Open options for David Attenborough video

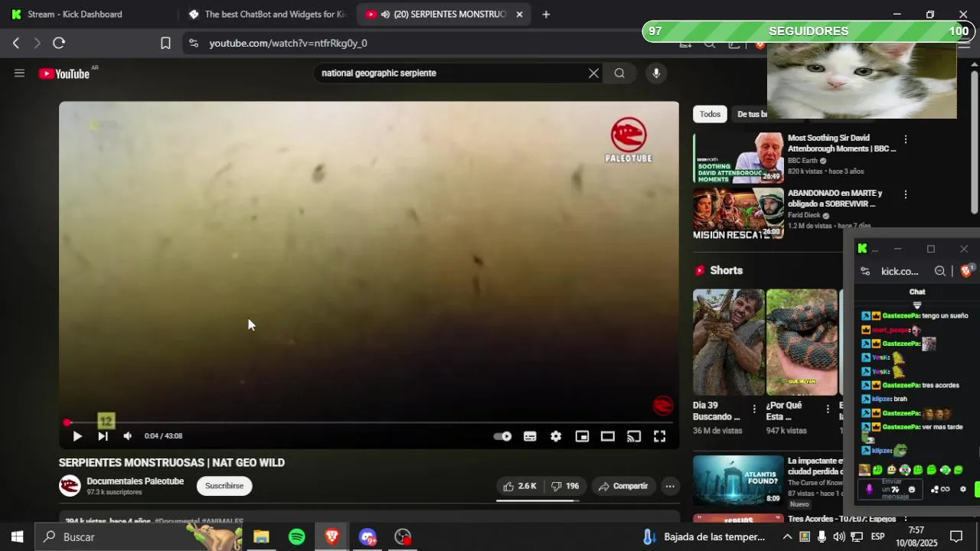(906, 139)
